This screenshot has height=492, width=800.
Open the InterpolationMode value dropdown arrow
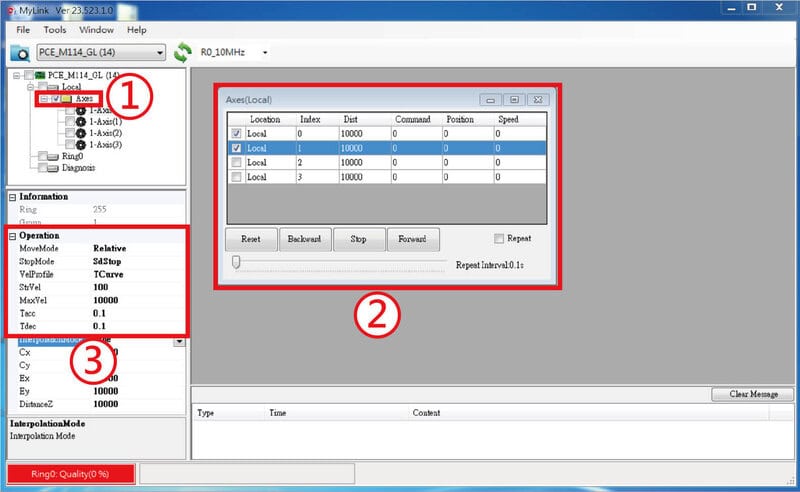pyautogui.click(x=179, y=341)
